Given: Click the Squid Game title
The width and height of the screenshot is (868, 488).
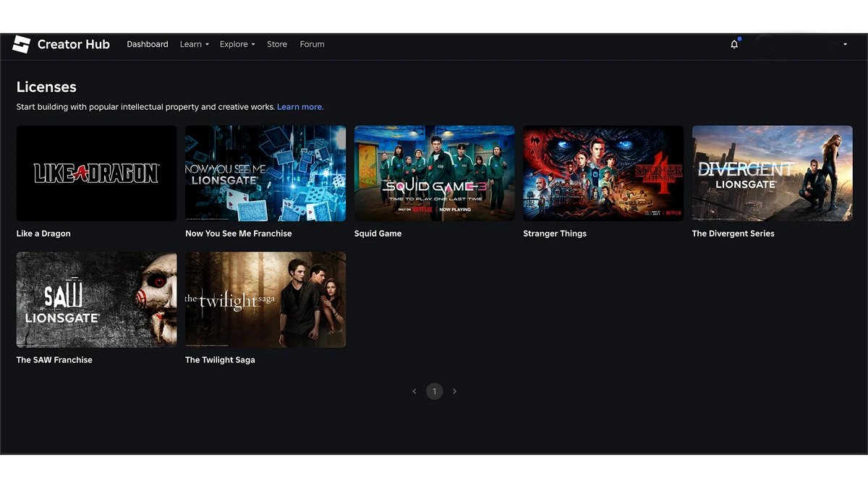Looking at the screenshot, I should [x=378, y=234].
